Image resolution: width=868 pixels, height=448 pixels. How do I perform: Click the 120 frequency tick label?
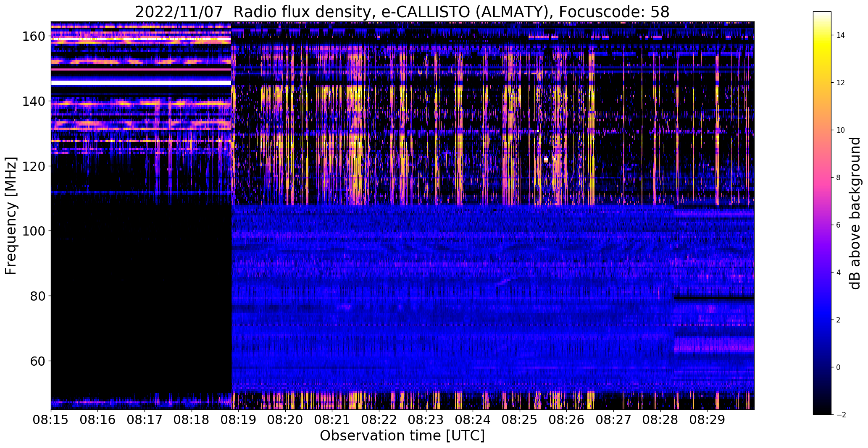click(35, 166)
